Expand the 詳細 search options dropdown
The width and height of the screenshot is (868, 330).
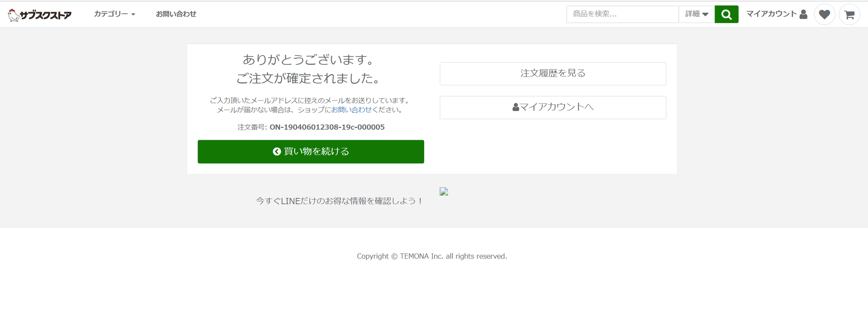tap(697, 14)
